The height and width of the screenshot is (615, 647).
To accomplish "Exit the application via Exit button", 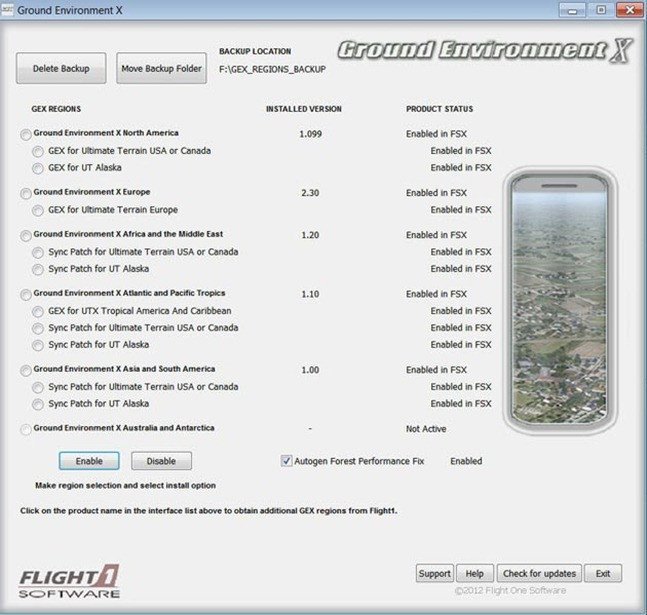I will (603, 573).
